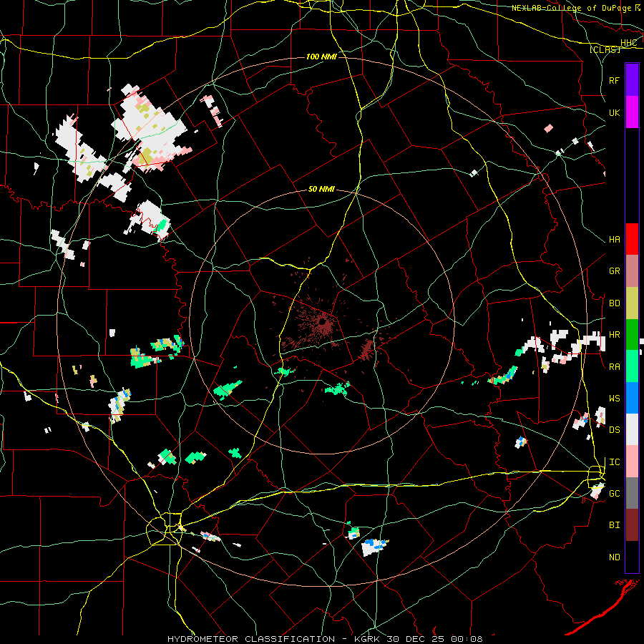Click the purple RF color swatch
This screenshot has height=644, width=644.
point(632,80)
